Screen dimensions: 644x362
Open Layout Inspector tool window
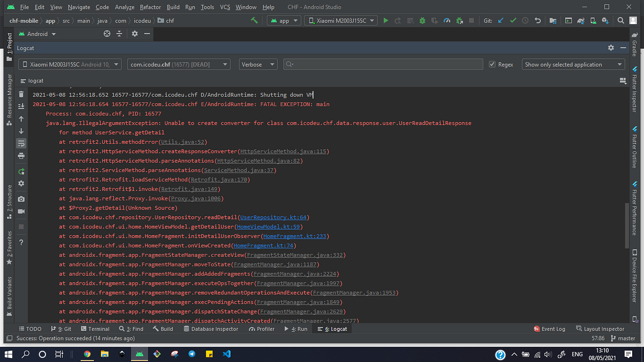(x=600, y=329)
